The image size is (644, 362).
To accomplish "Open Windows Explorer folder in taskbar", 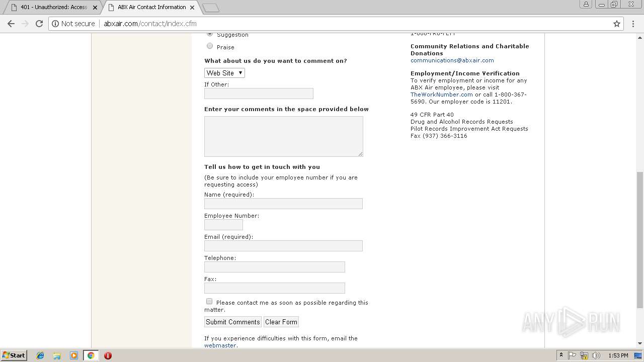I will coord(57,355).
